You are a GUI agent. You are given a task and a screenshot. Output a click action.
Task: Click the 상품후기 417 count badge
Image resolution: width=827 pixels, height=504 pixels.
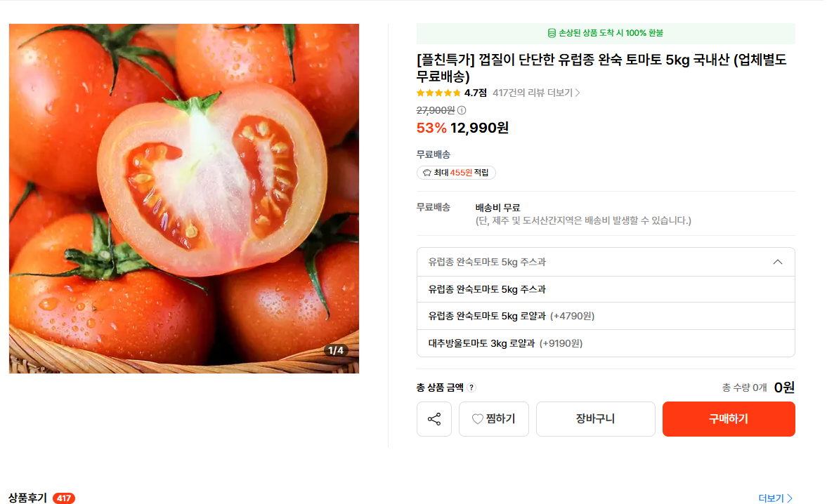pyautogui.click(x=64, y=498)
